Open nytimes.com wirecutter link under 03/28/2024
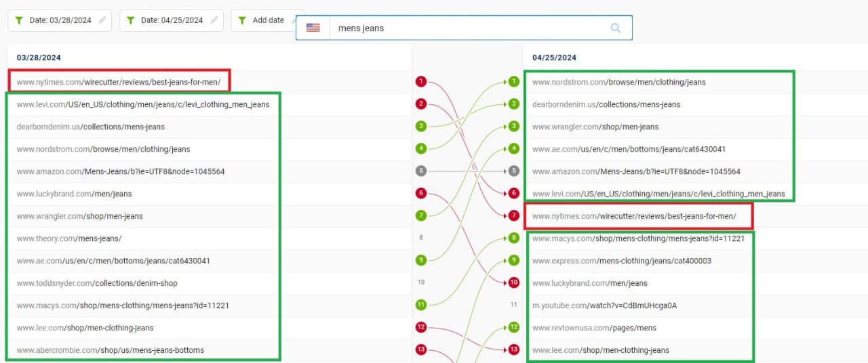 coord(119,82)
